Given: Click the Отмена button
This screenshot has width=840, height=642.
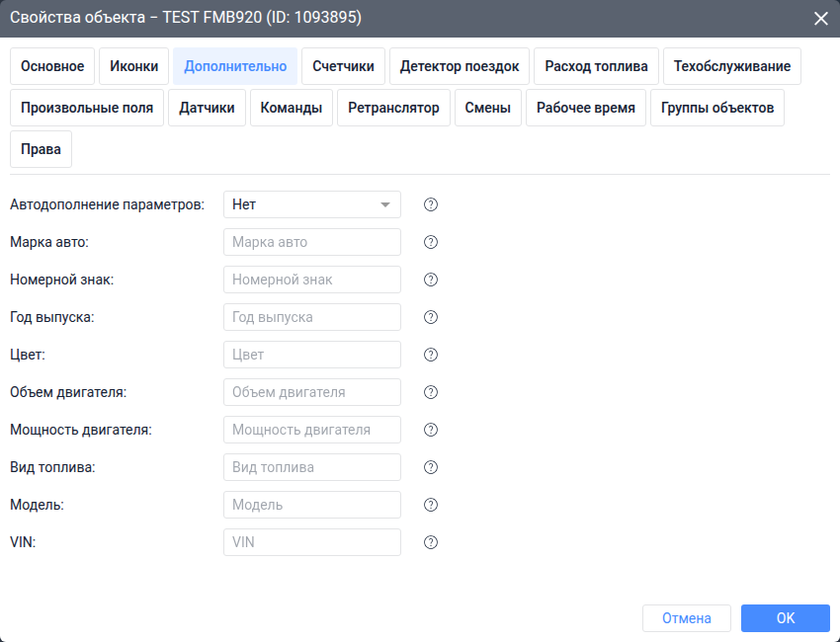Looking at the screenshot, I should pyautogui.click(x=687, y=618).
